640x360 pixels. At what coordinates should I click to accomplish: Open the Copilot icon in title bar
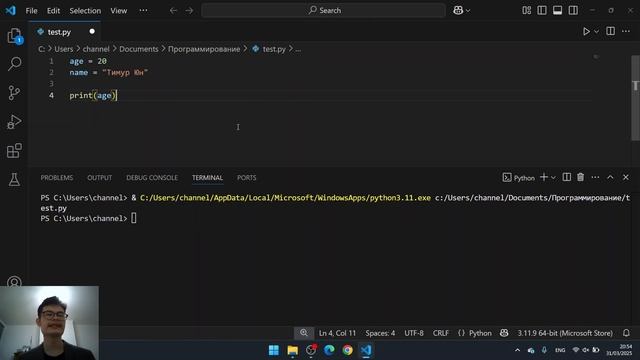tap(458, 11)
